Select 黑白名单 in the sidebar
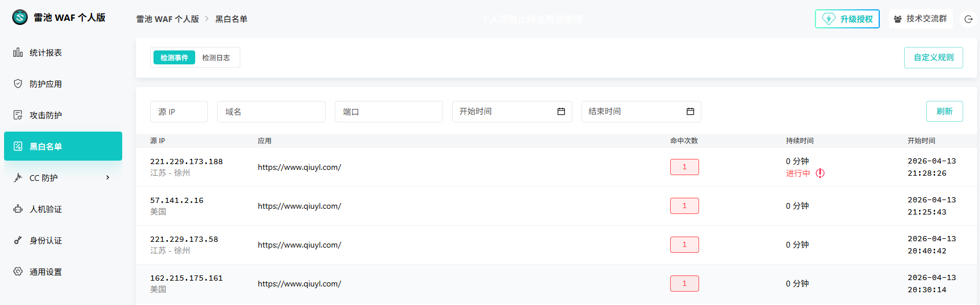980x305 pixels. click(63, 146)
